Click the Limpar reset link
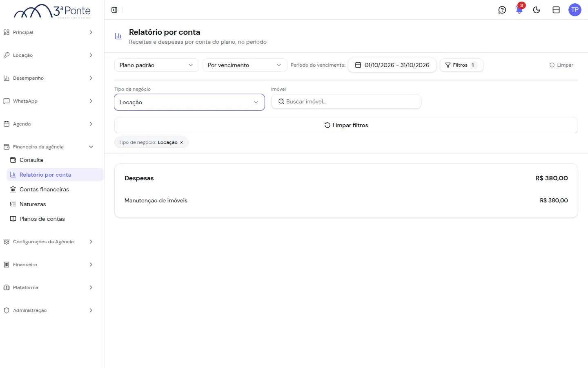 561,65
